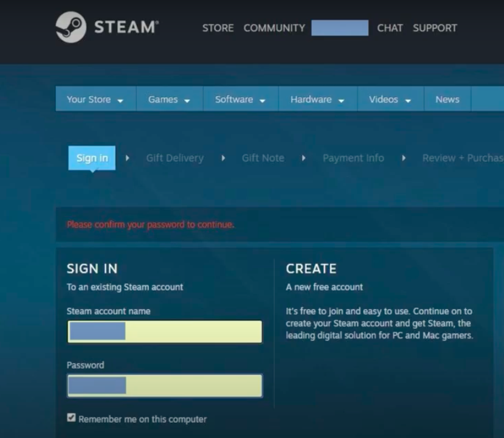Uncheck Remember me on this computer

point(71,417)
